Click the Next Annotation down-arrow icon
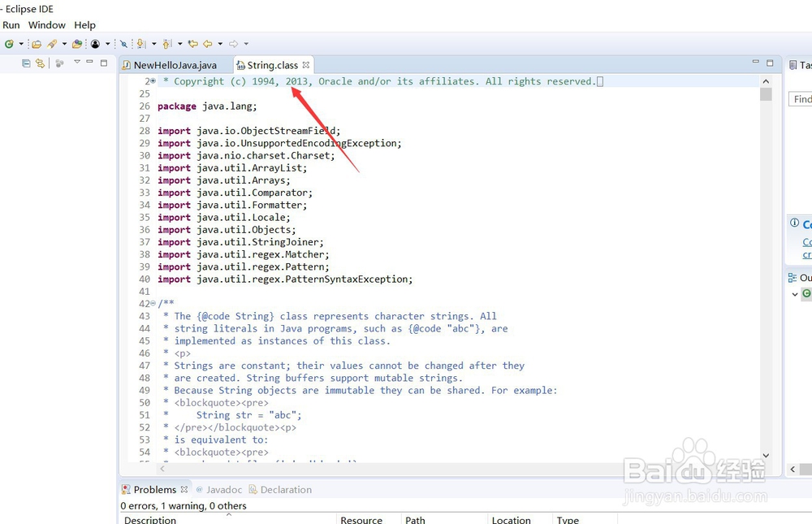Image resolution: width=812 pixels, height=524 pixels. pos(141,44)
